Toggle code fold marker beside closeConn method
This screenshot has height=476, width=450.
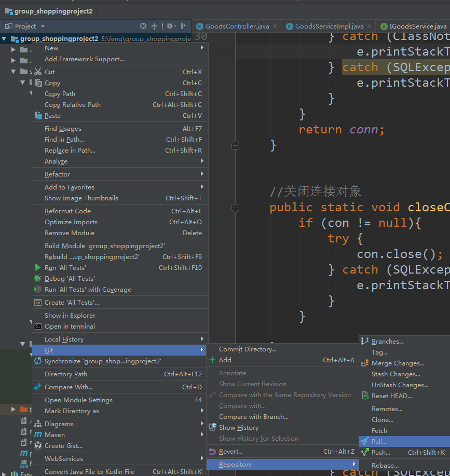point(235,208)
